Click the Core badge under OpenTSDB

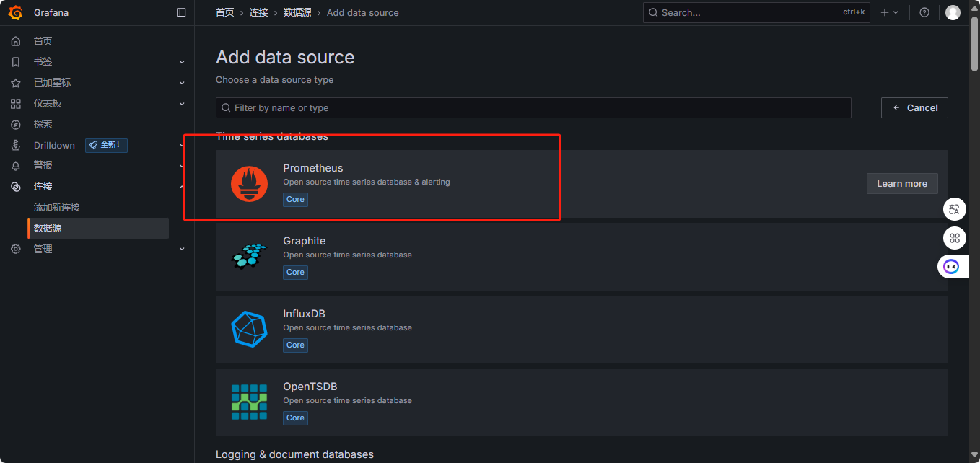[295, 418]
